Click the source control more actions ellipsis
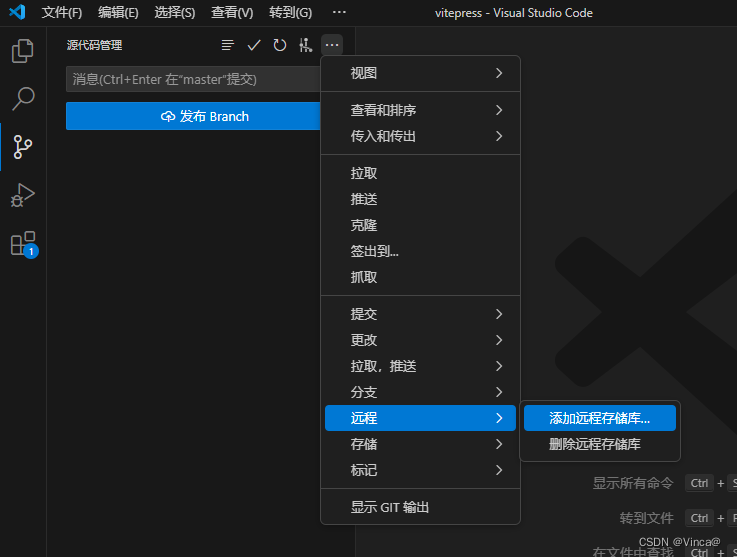The image size is (737, 557). click(x=332, y=45)
